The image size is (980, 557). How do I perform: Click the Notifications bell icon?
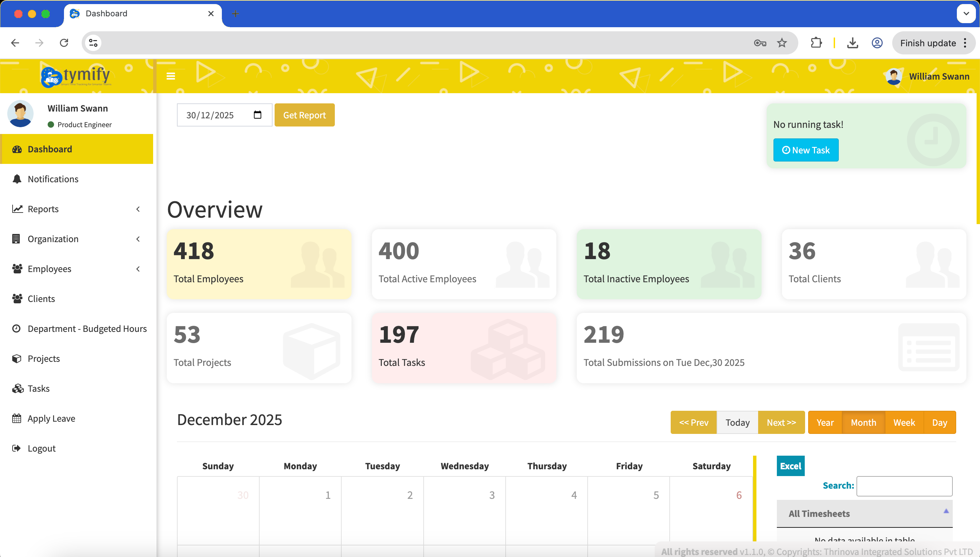[17, 179]
